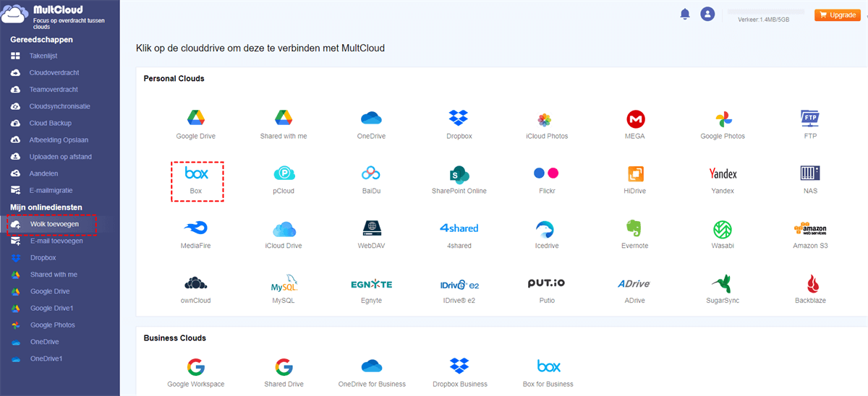
Task: Open Takenlijst in the sidebar
Action: tap(43, 56)
